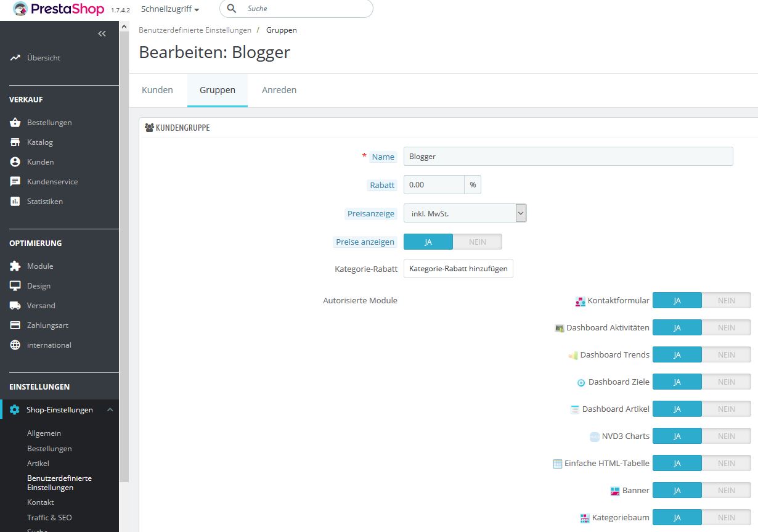Open Artikel in Shop-Einstellungen submenu
The image size is (758, 532).
(38, 463)
